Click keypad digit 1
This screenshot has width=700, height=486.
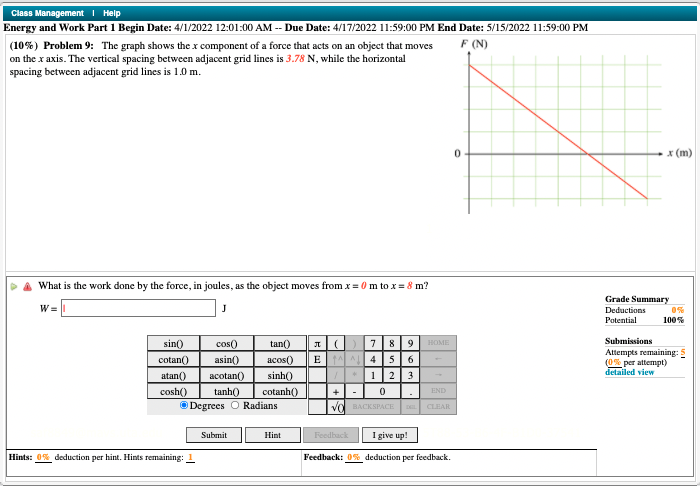tap(373, 375)
